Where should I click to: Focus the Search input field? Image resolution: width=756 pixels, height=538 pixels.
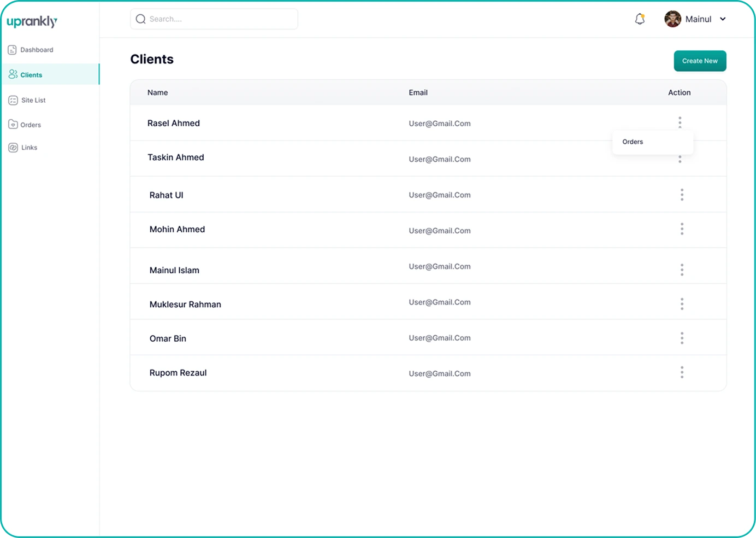pyautogui.click(x=214, y=19)
